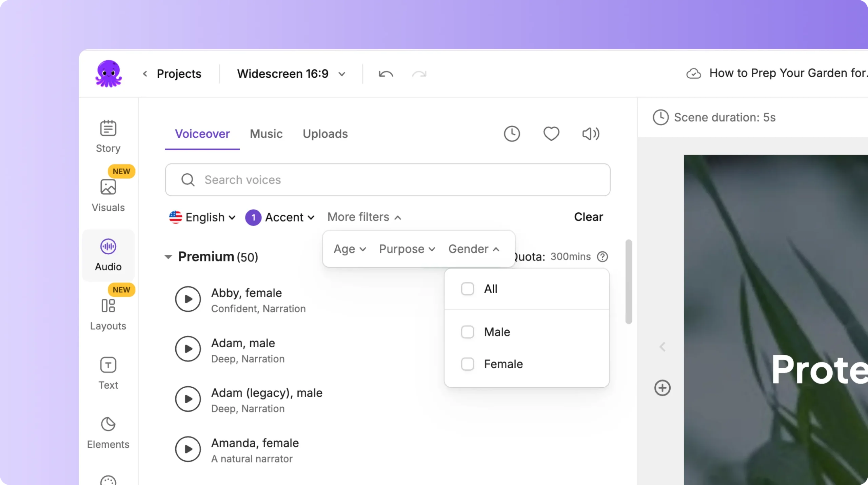Collapse the Premium voices section
868x485 pixels.
click(x=168, y=257)
